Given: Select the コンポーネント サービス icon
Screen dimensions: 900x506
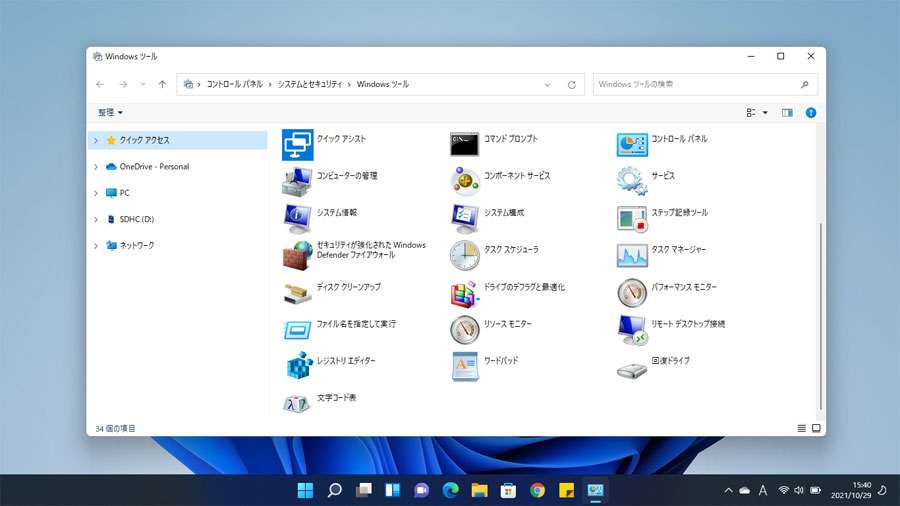Looking at the screenshot, I should (x=464, y=181).
